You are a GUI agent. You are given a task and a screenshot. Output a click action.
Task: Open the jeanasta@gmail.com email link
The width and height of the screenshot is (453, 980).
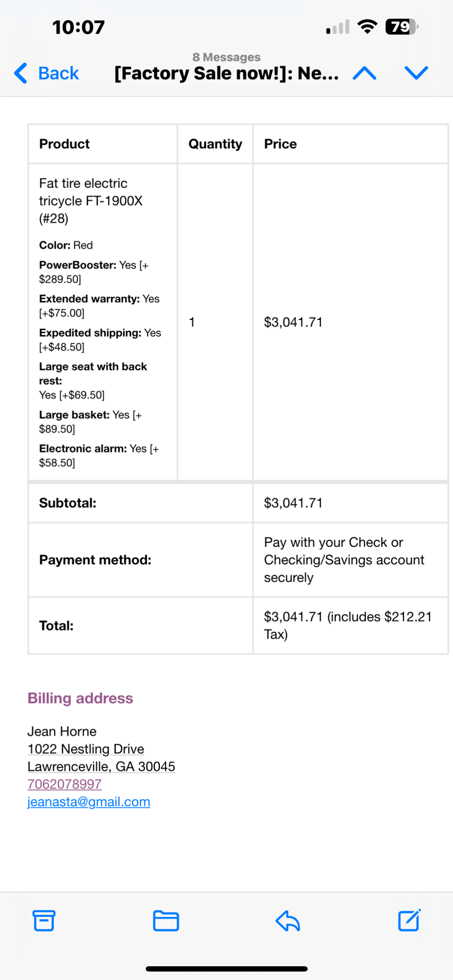tap(89, 802)
